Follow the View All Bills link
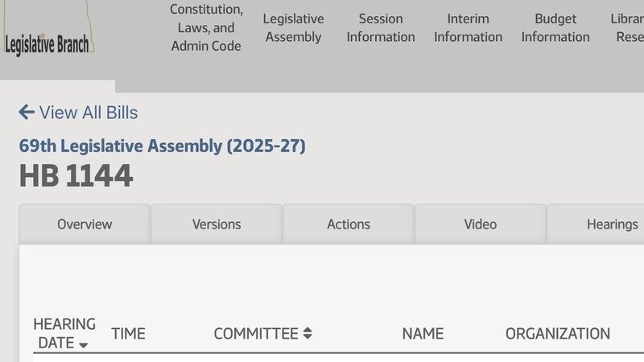The width and height of the screenshot is (644, 362). tap(89, 113)
